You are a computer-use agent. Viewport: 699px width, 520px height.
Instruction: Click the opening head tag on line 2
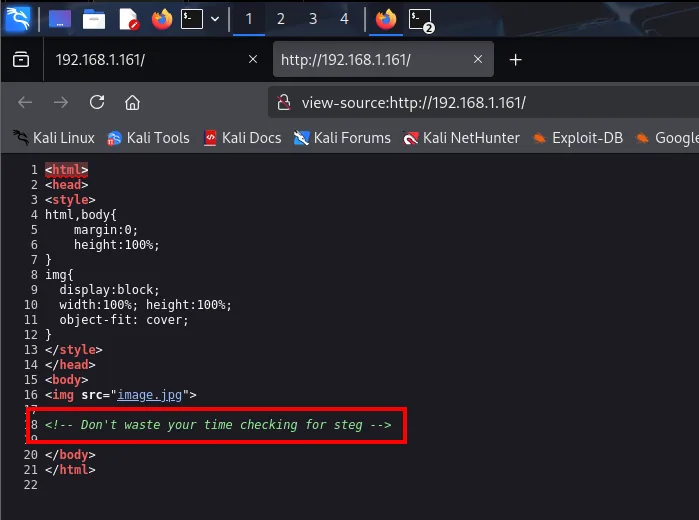[66, 185]
